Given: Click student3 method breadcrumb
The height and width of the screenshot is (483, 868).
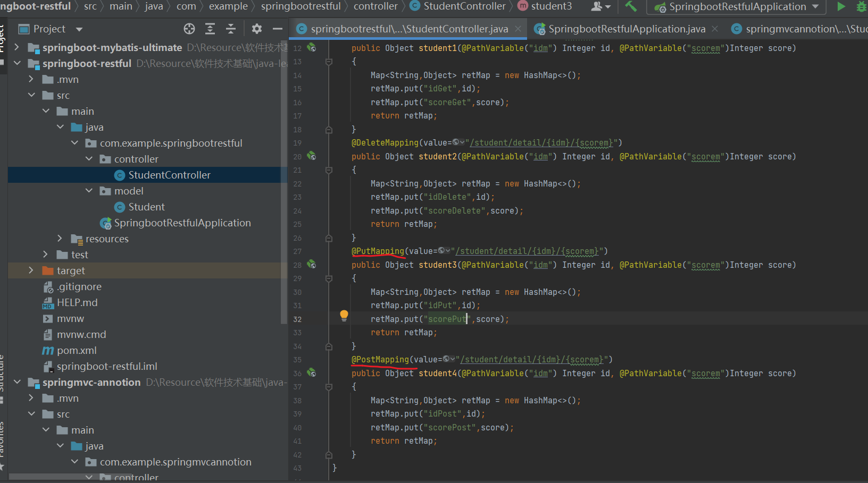Looking at the screenshot, I should click(x=545, y=6).
